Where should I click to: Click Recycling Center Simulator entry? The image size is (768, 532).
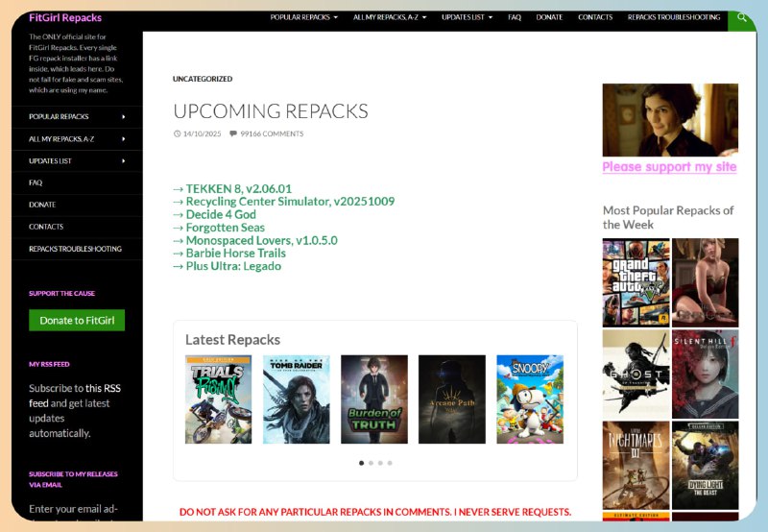[x=290, y=202]
